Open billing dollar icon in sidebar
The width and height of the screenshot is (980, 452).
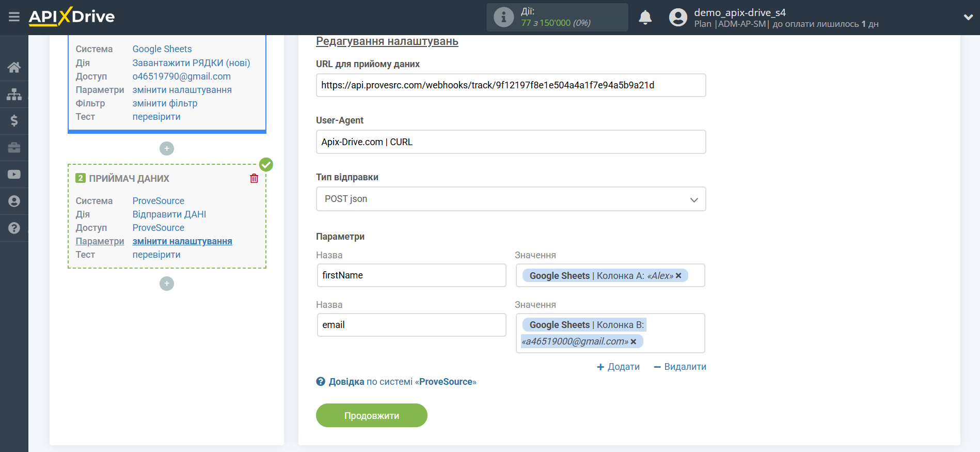tap(14, 121)
